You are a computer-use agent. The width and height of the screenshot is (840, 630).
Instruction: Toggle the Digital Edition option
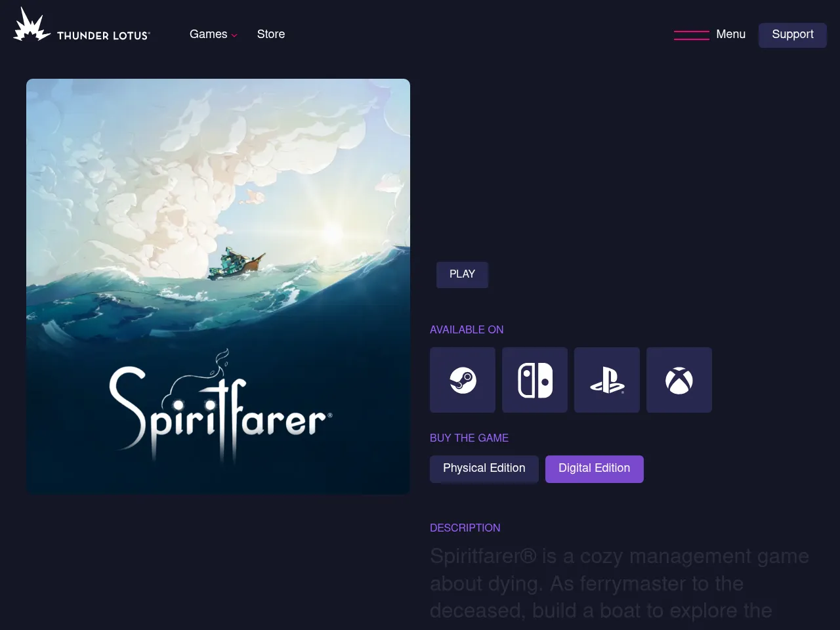[x=594, y=469]
